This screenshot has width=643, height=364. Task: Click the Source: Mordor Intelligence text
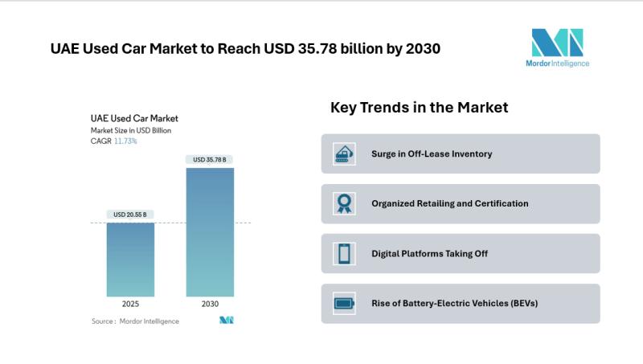click(x=135, y=321)
